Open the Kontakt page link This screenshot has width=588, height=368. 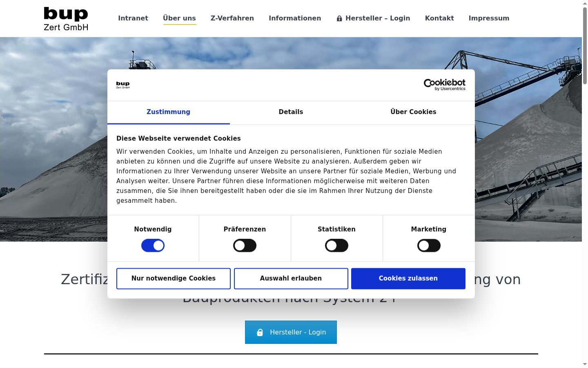439,18
